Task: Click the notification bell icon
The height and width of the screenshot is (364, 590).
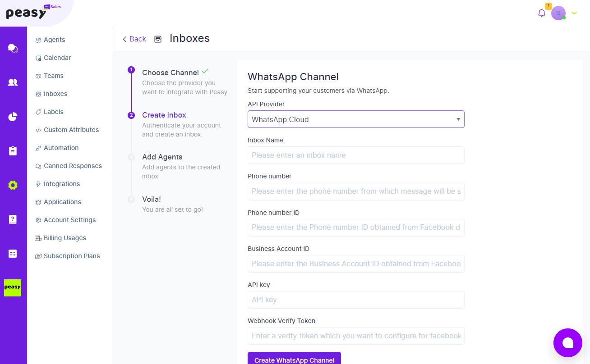Action: tap(542, 13)
